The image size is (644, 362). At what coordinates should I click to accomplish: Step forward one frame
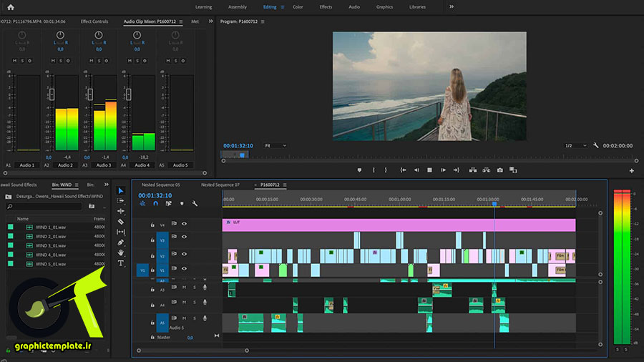tap(443, 170)
